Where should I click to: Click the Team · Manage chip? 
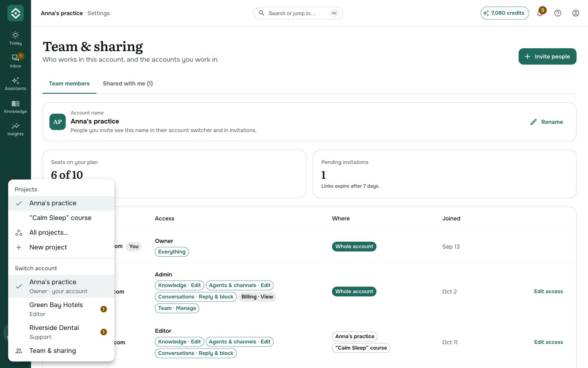[177, 308]
